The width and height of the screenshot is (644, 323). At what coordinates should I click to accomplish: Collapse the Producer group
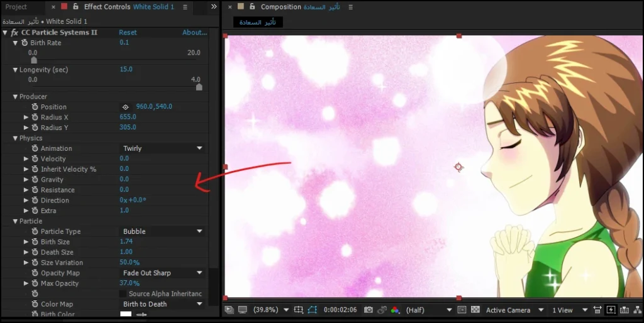(15, 96)
